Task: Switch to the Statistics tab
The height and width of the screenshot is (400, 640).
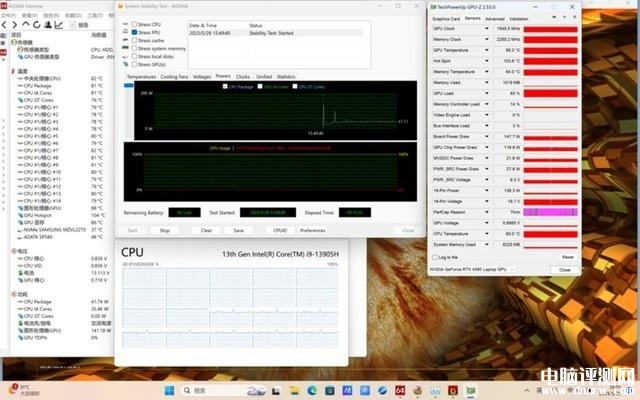Action: pos(286,77)
